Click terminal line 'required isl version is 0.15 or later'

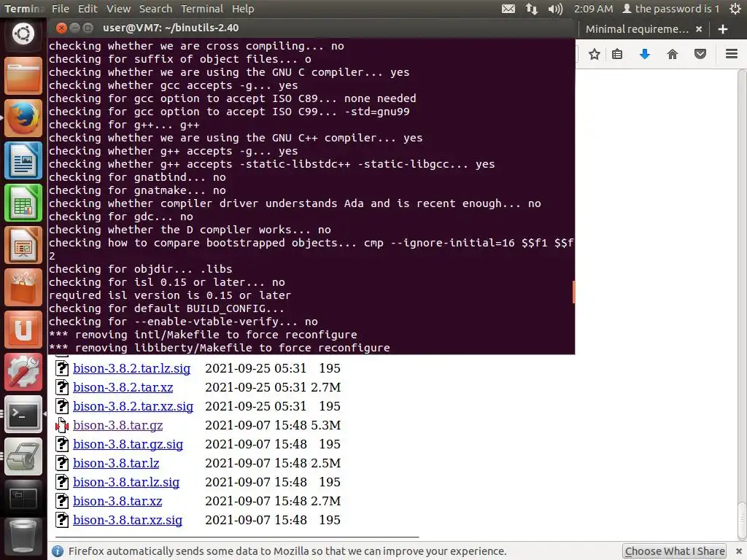coord(169,295)
